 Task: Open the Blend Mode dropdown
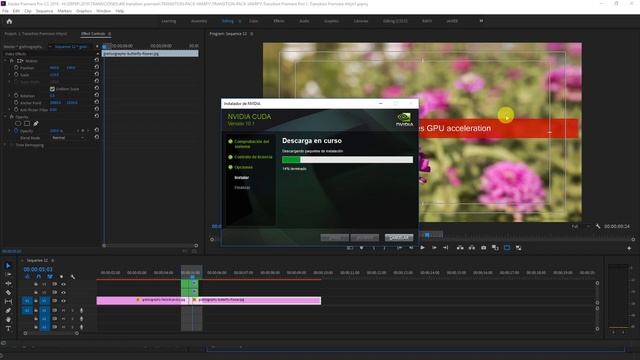68,138
